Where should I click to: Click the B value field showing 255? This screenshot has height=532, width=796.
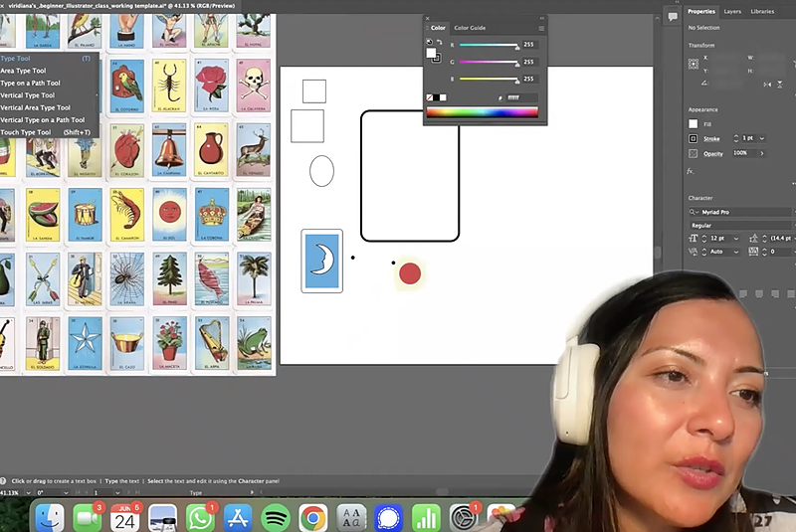pos(530,80)
